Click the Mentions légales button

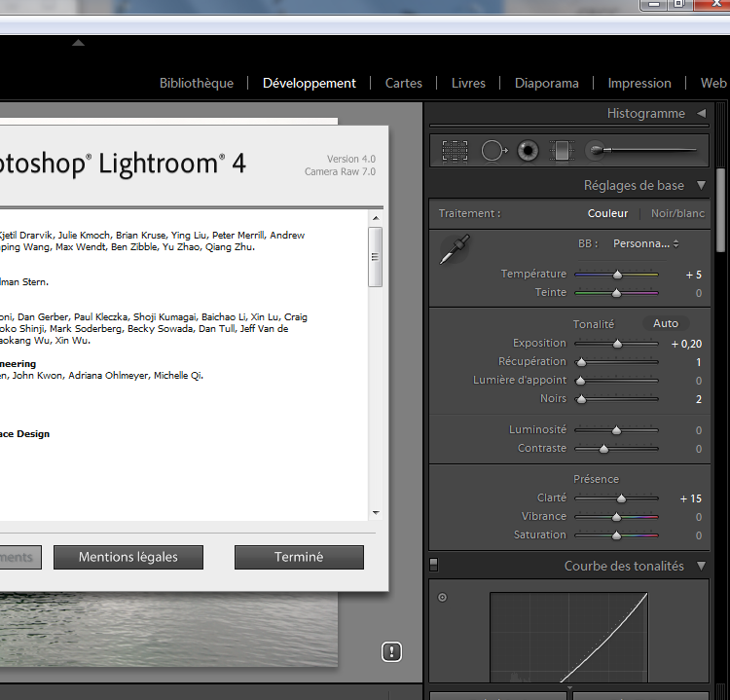click(x=128, y=557)
